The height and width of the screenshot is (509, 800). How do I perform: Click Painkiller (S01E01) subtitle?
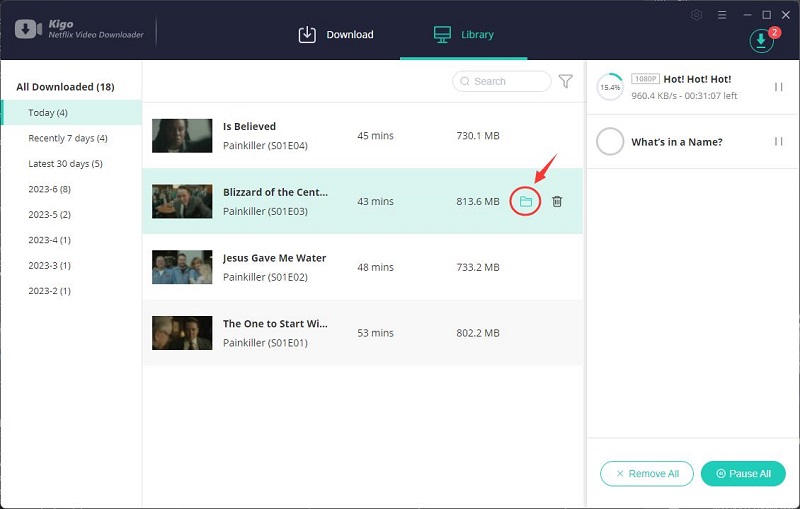(x=265, y=343)
